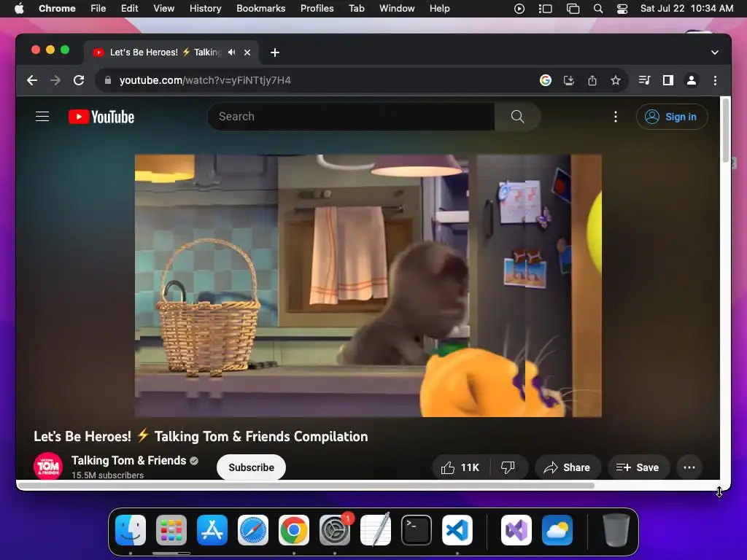
Task: Go back to the previous page
Action: coord(32,80)
